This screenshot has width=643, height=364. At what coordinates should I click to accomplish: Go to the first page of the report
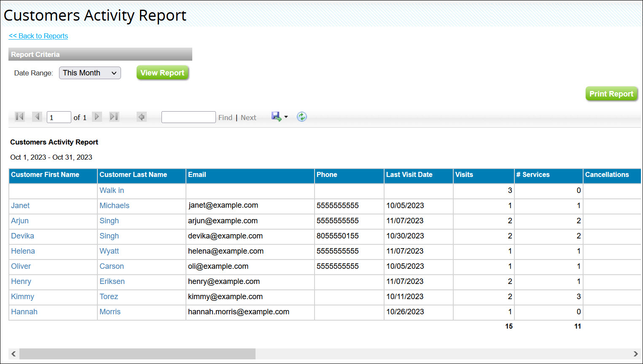click(19, 117)
